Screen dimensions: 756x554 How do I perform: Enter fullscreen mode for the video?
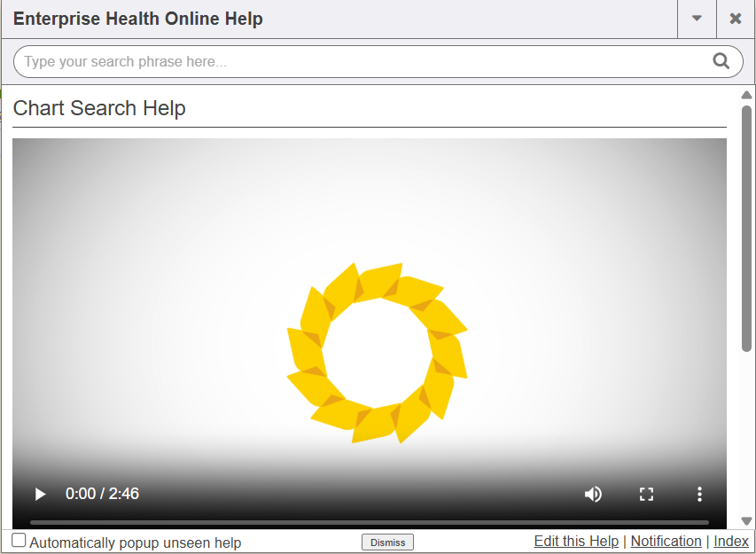[646, 494]
